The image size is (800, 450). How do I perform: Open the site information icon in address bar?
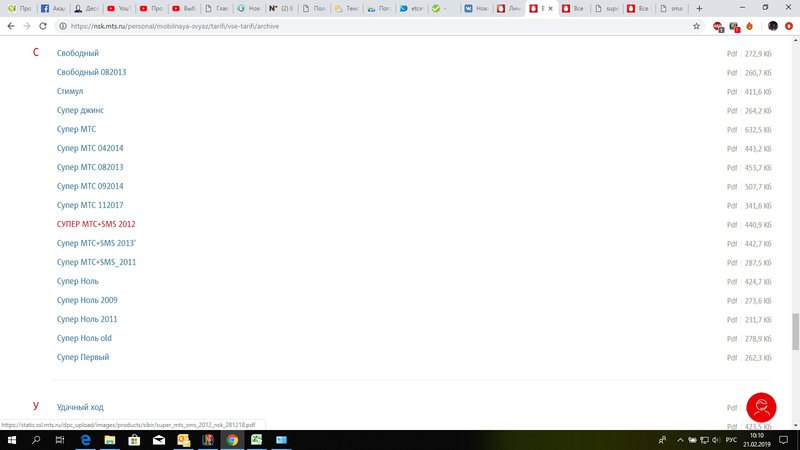pyautogui.click(x=63, y=26)
